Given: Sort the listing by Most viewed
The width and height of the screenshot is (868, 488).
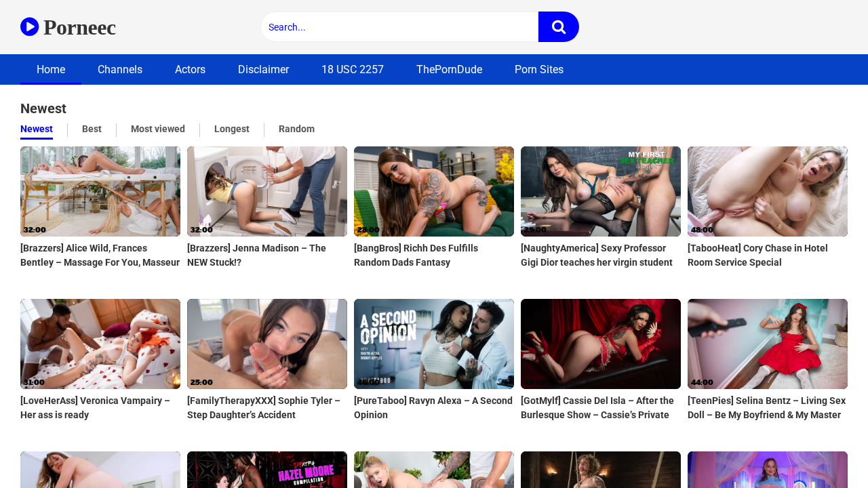Looking at the screenshot, I should point(158,129).
